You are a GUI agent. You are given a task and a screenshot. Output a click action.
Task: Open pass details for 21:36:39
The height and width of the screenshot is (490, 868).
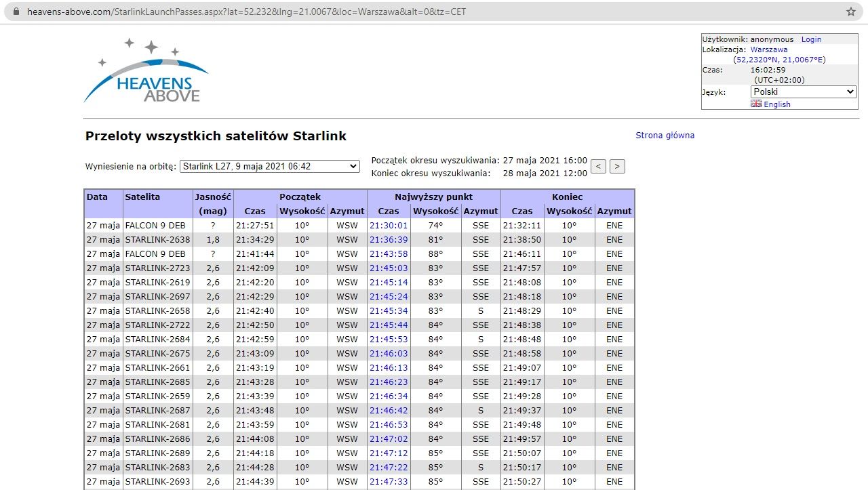[x=389, y=240]
